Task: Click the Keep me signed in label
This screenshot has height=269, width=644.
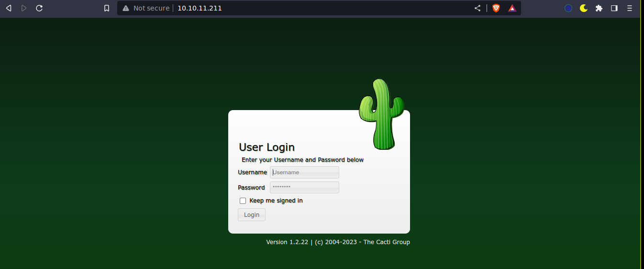Action: [276, 201]
